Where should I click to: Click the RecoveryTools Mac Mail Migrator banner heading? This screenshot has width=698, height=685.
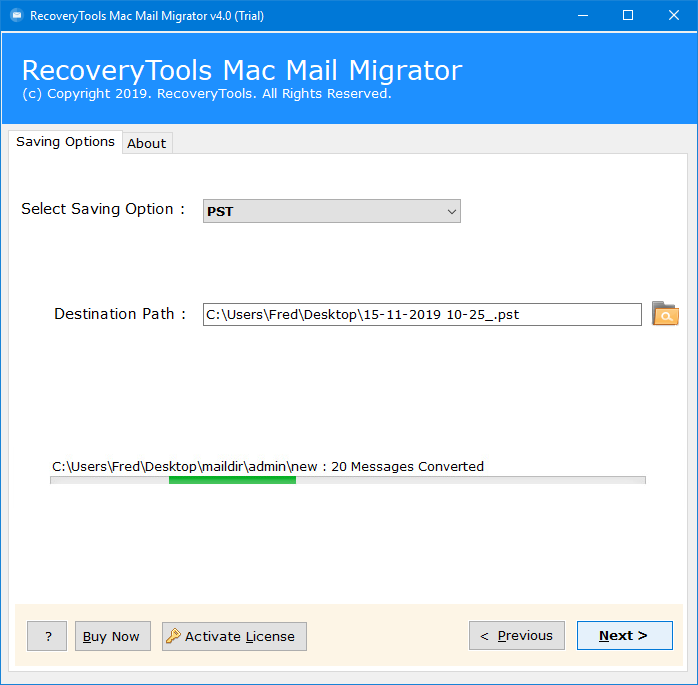pos(241,71)
